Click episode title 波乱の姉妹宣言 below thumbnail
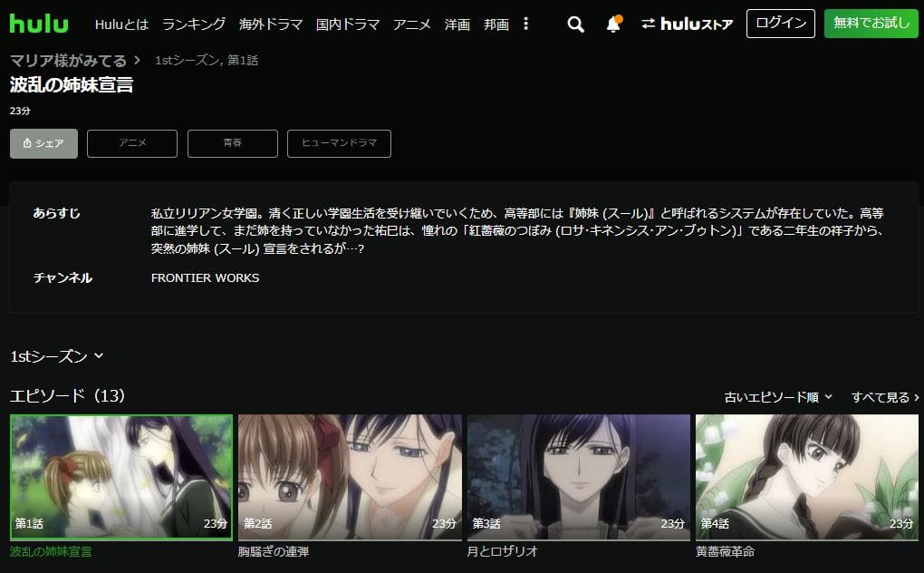924x573 pixels. (x=51, y=552)
